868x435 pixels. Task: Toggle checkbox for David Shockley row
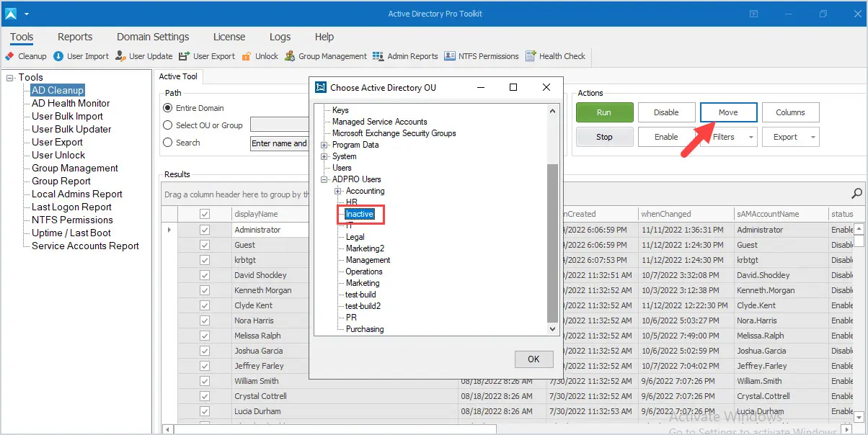point(205,275)
